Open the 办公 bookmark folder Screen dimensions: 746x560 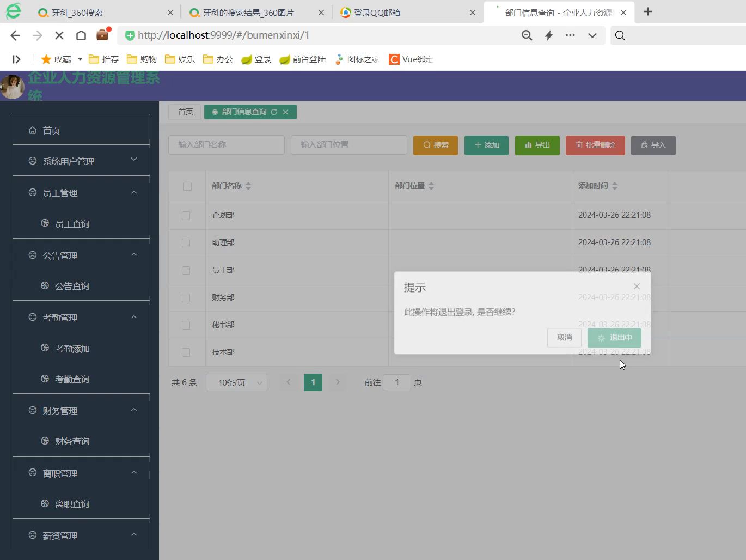[218, 59]
